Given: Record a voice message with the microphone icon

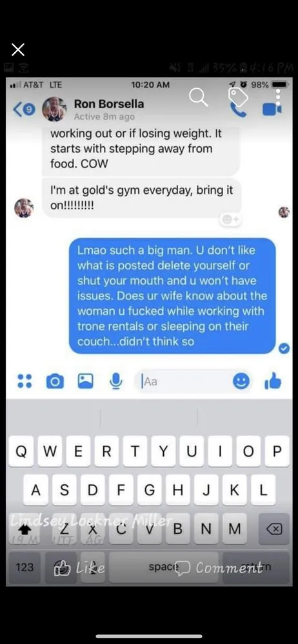Looking at the screenshot, I should (x=116, y=381).
